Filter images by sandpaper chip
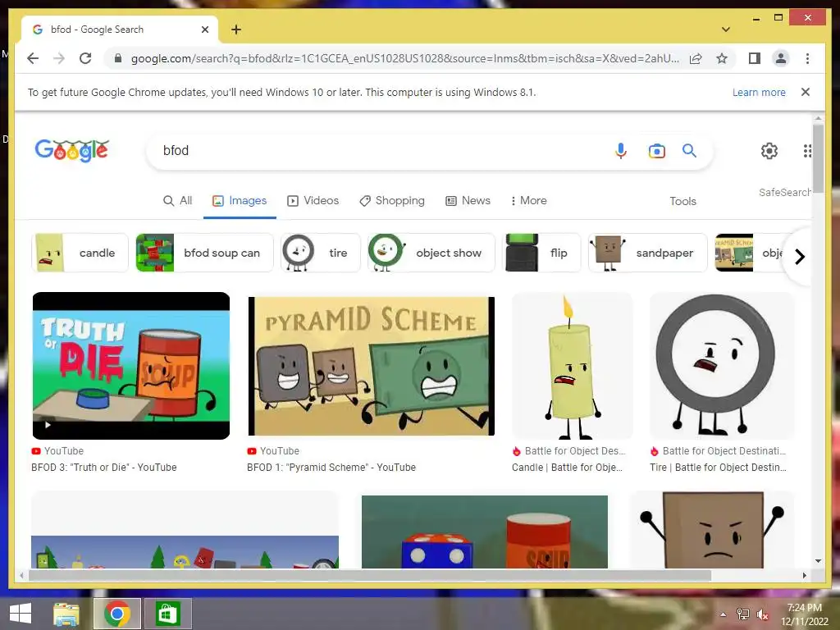The width and height of the screenshot is (840, 630). coord(648,253)
